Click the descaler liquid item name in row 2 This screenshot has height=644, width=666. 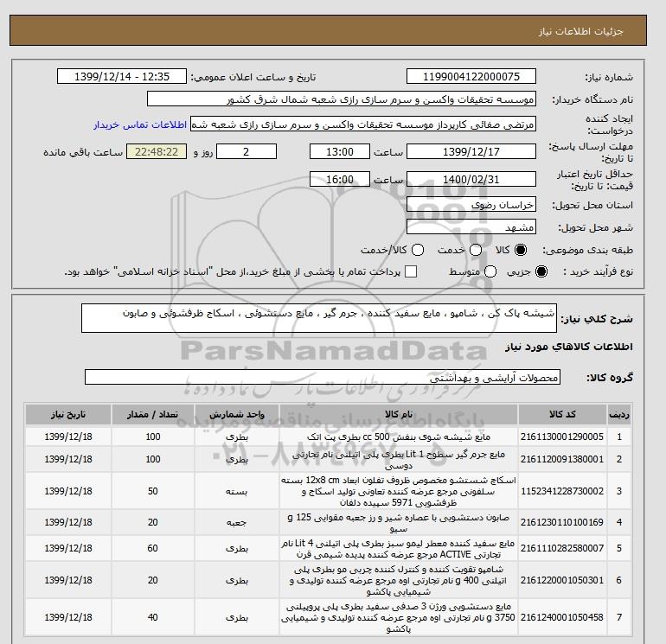(399, 460)
